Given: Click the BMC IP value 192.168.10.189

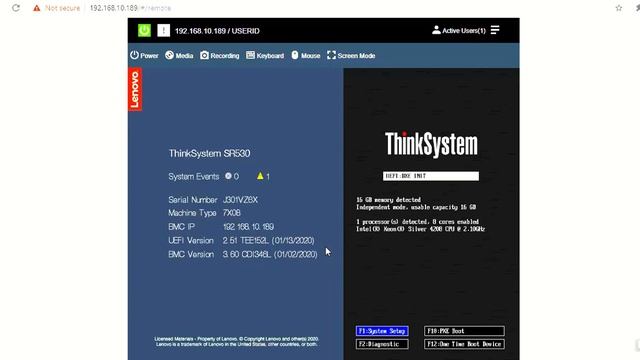Looking at the screenshot, I should (248, 227).
